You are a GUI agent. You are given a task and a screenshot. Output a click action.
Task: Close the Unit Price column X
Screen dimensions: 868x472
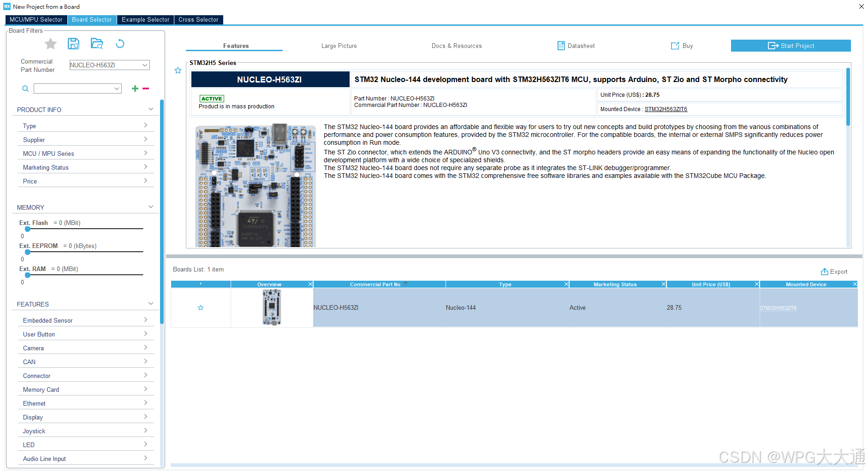(757, 284)
